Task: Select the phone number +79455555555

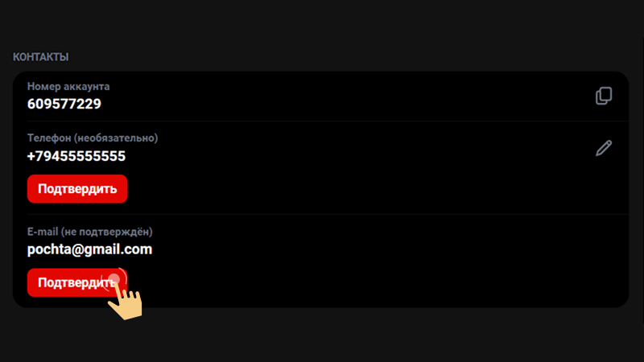Action: tap(76, 156)
